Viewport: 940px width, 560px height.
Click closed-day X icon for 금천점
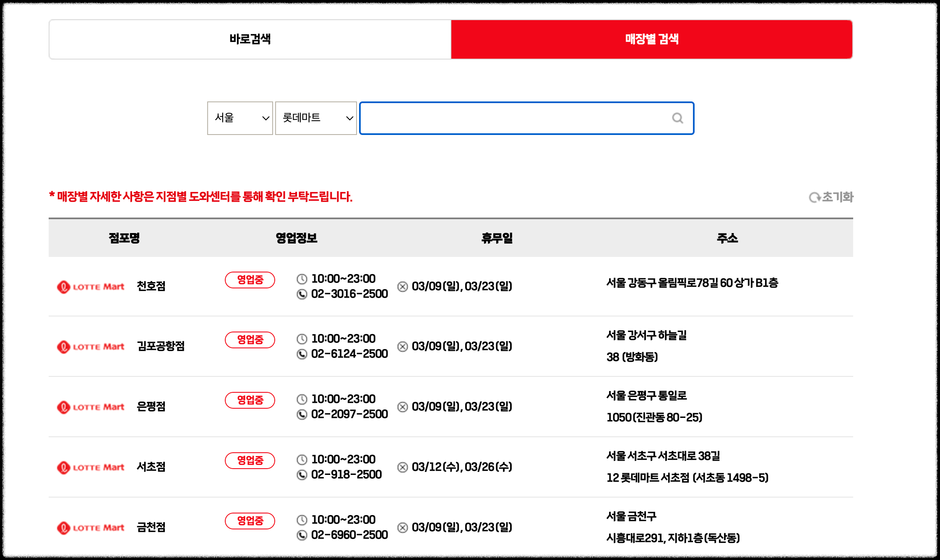[x=403, y=527]
